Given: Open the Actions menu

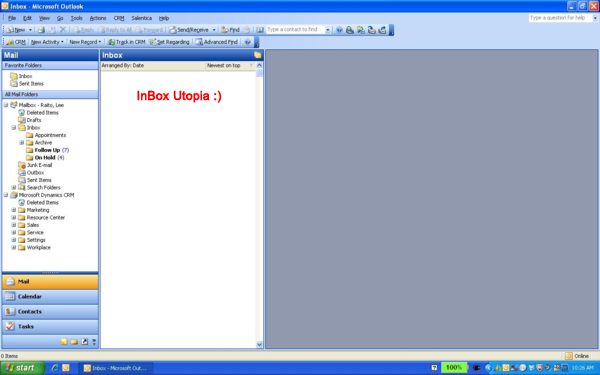Looking at the screenshot, I should coord(98,18).
